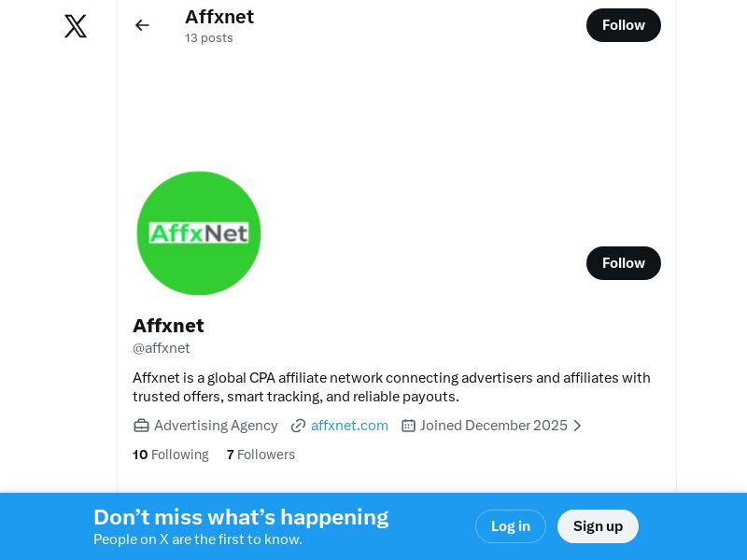Open the affxnet.com website link
The height and width of the screenshot is (560, 747).
(x=349, y=426)
